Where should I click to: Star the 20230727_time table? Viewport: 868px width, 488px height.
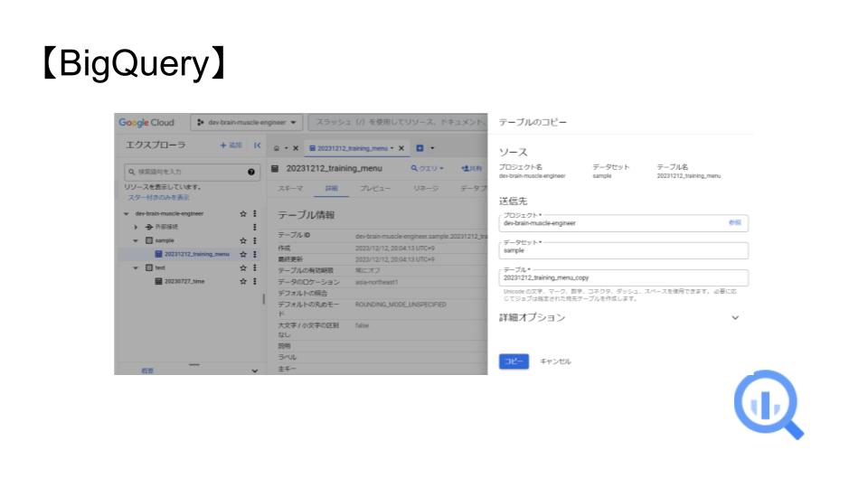[242, 281]
